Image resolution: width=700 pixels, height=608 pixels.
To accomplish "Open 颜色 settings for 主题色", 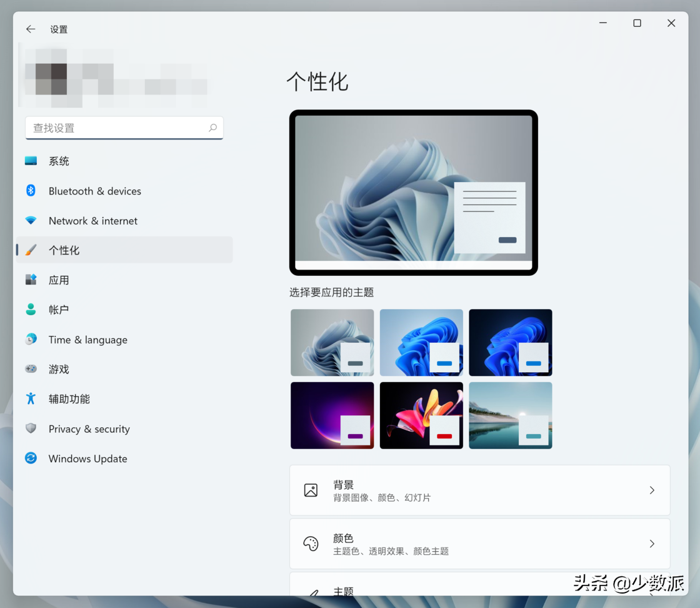I will [x=480, y=544].
